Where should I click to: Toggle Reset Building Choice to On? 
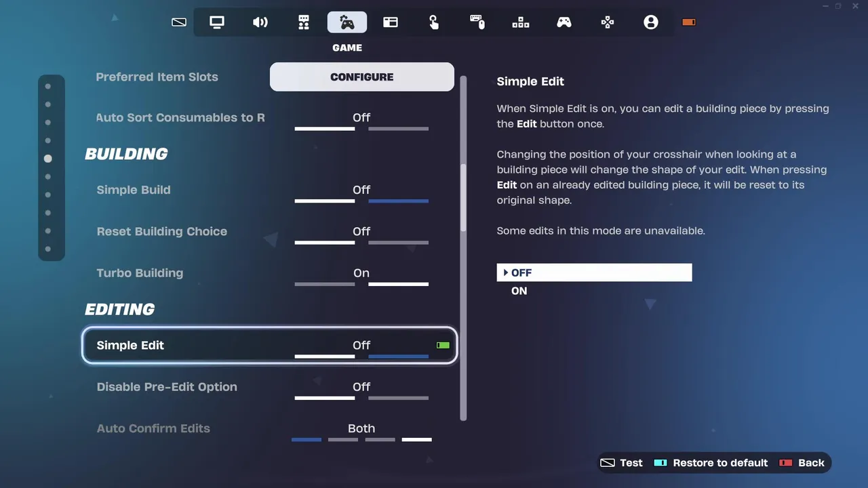pos(398,243)
